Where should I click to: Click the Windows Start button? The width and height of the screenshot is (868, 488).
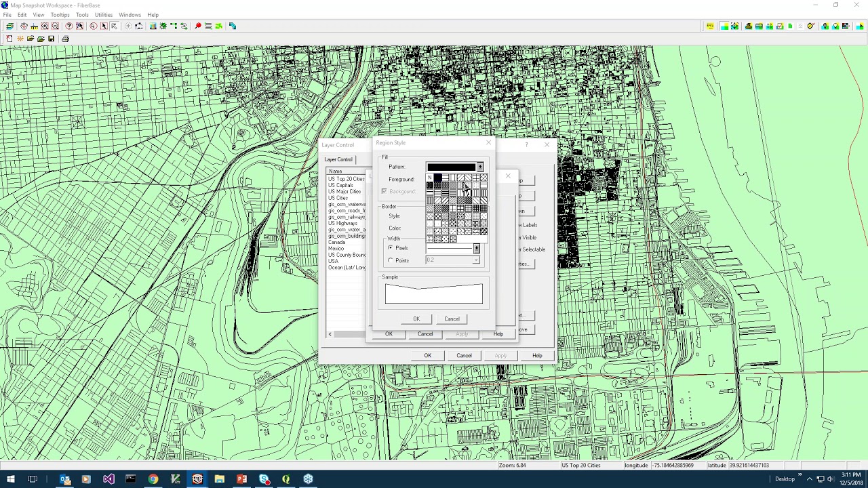point(10,479)
